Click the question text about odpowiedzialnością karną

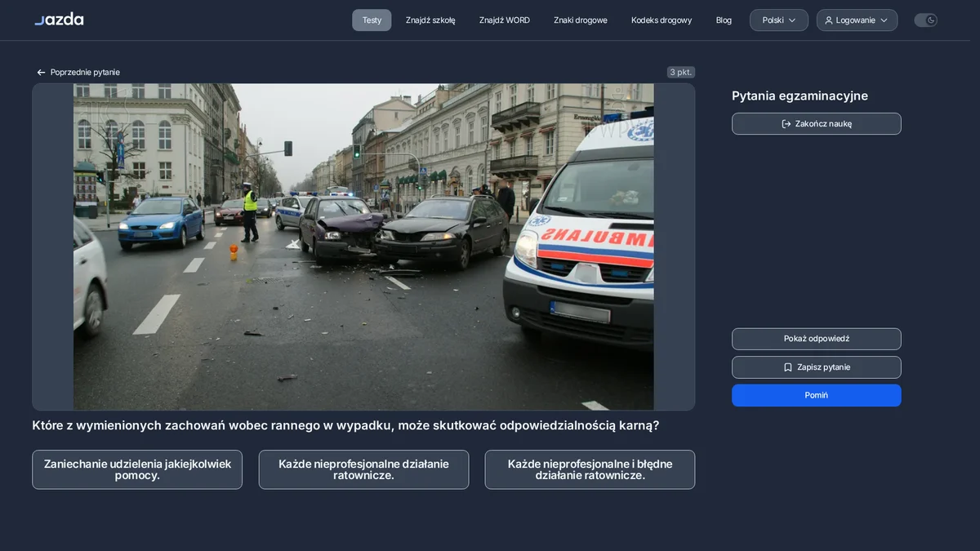(x=345, y=426)
